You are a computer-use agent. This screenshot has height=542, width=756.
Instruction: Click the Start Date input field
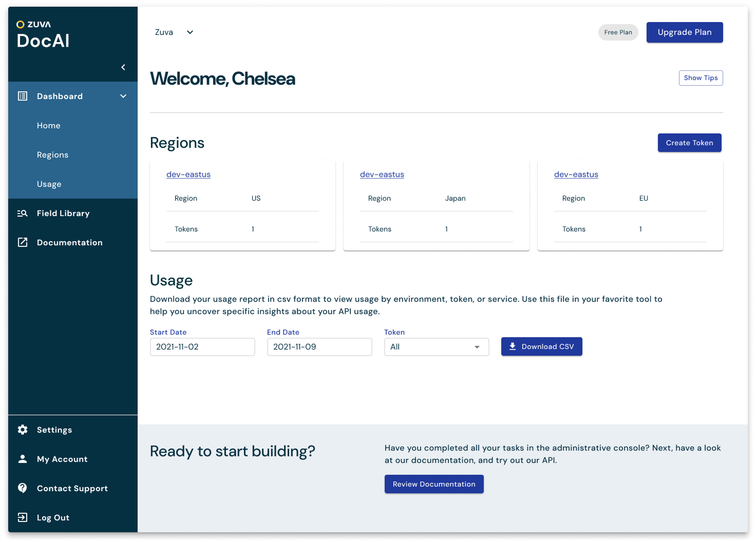point(202,347)
